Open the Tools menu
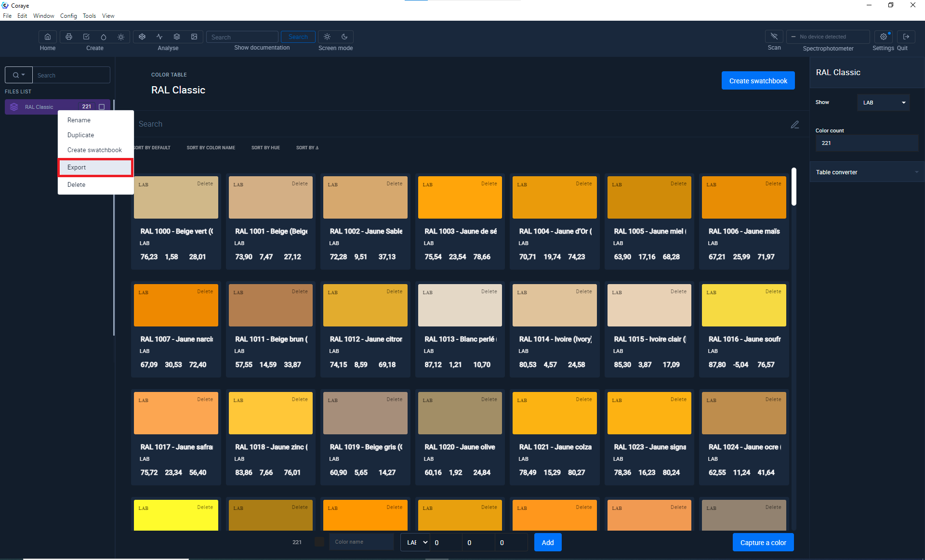 (x=89, y=16)
